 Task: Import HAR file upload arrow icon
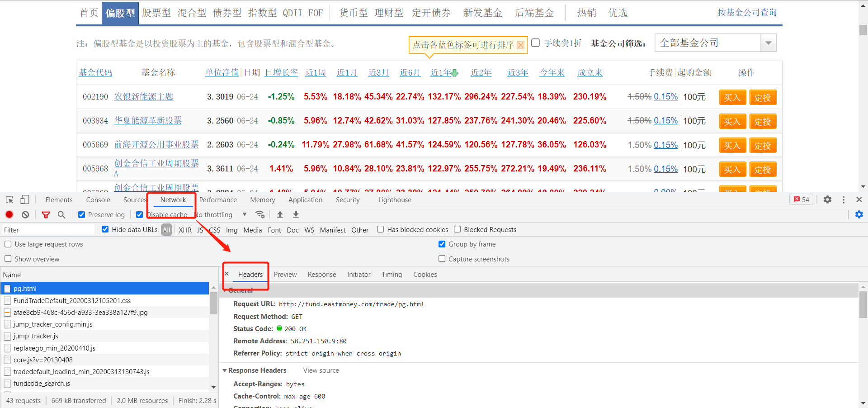coord(280,214)
